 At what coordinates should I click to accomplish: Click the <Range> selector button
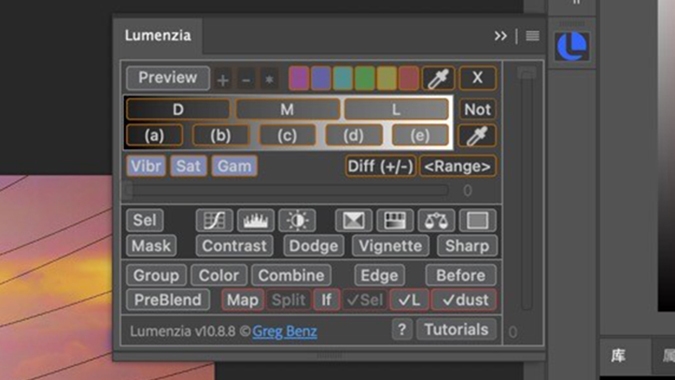point(458,166)
